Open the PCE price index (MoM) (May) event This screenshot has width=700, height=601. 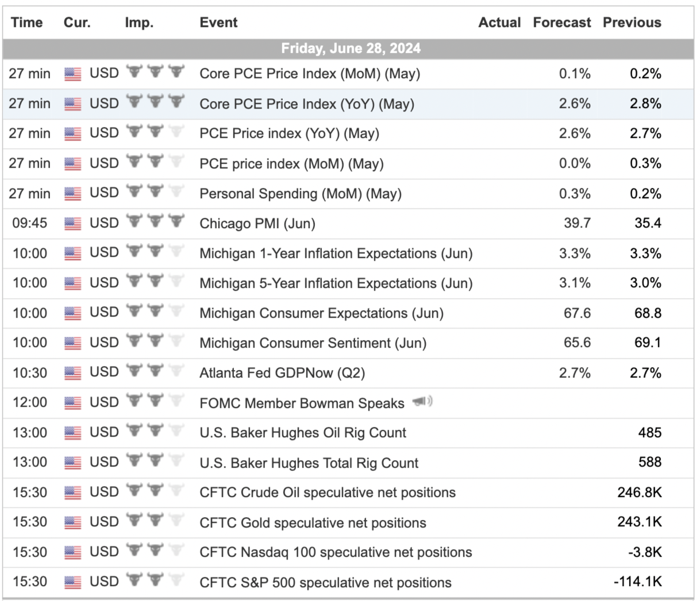291,164
